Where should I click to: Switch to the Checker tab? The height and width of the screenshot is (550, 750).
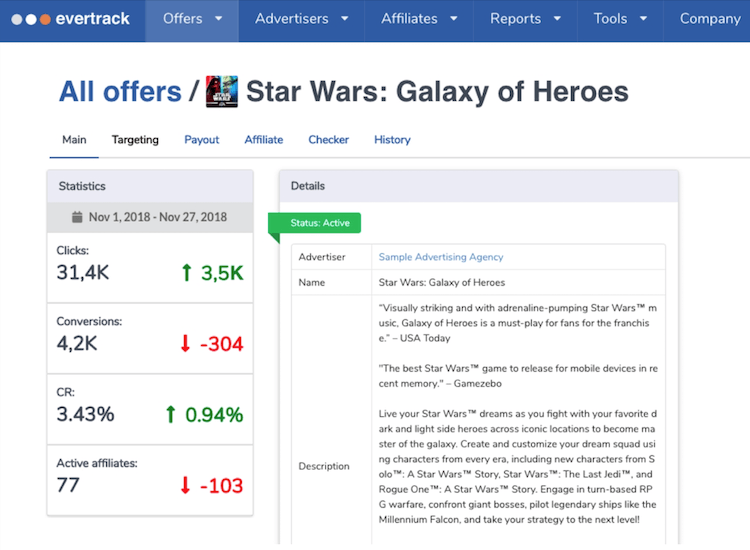click(328, 140)
